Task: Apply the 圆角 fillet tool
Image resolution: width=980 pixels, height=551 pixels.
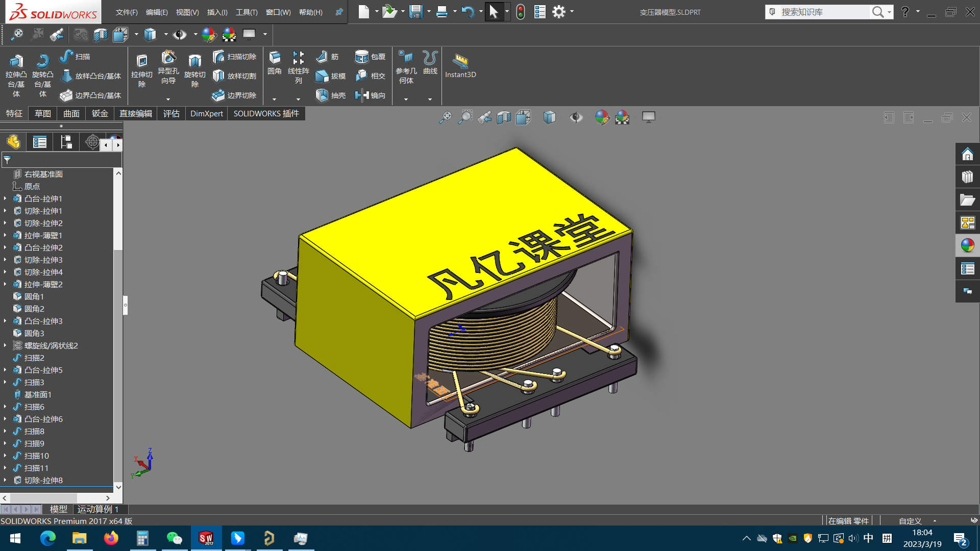Action: click(x=275, y=63)
